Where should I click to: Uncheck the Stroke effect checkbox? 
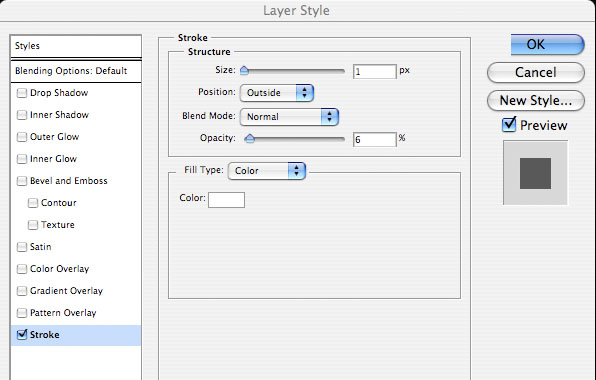pyautogui.click(x=22, y=334)
